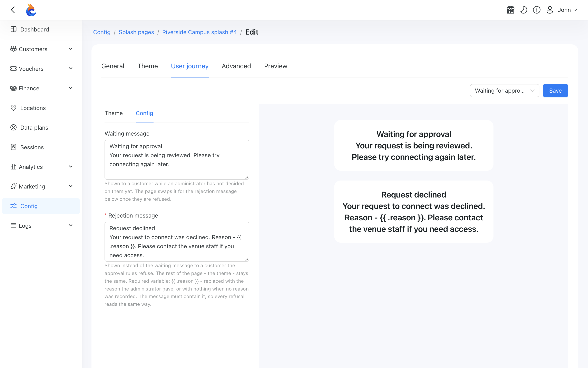Click the Analytics bar chart icon
This screenshot has width=588, height=368.
coord(14,167)
